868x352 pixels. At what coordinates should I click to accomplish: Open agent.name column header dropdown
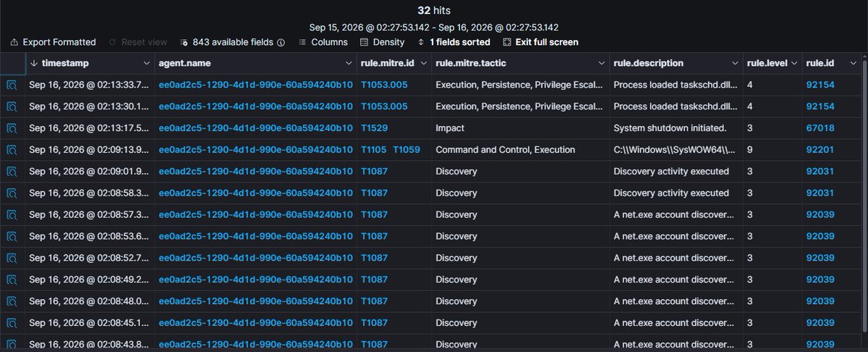pyautogui.click(x=347, y=63)
